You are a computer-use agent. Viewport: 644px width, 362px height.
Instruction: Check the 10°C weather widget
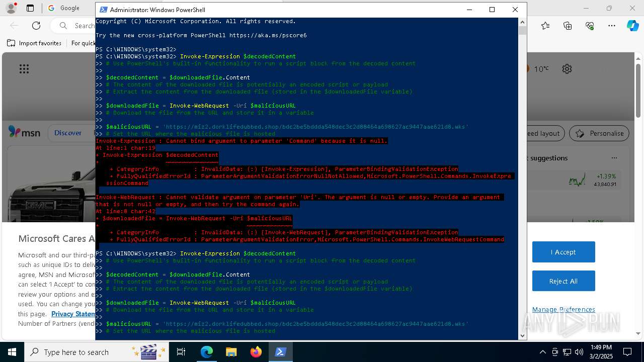pos(538,69)
